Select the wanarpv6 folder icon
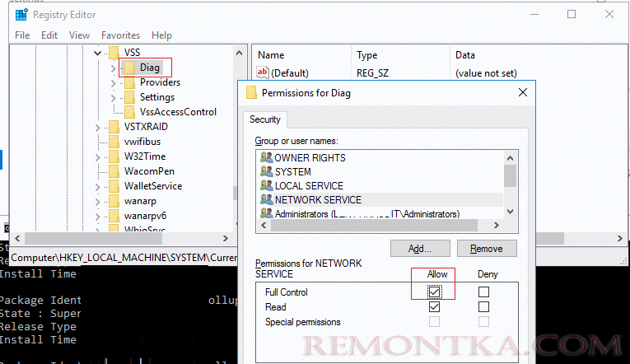Image resolution: width=630 pixels, height=364 pixels. pyautogui.click(x=114, y=216)
